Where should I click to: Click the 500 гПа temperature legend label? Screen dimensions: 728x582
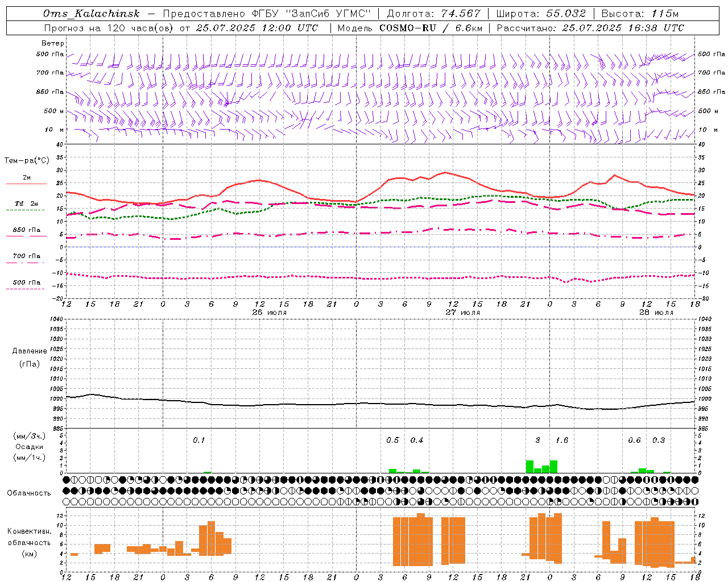pos(26,282)
